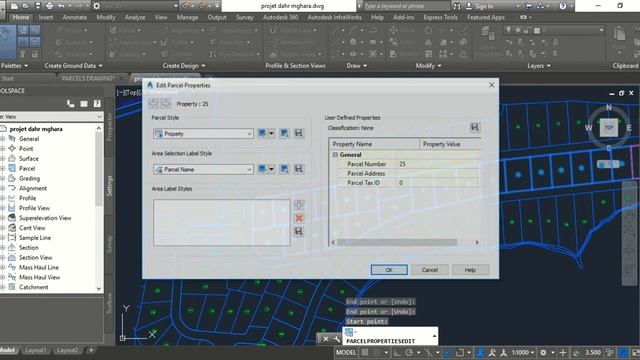Switch to the Survey ribbon tab
The width and height of the screenshot is (640, 360).
tap(244, 18)
